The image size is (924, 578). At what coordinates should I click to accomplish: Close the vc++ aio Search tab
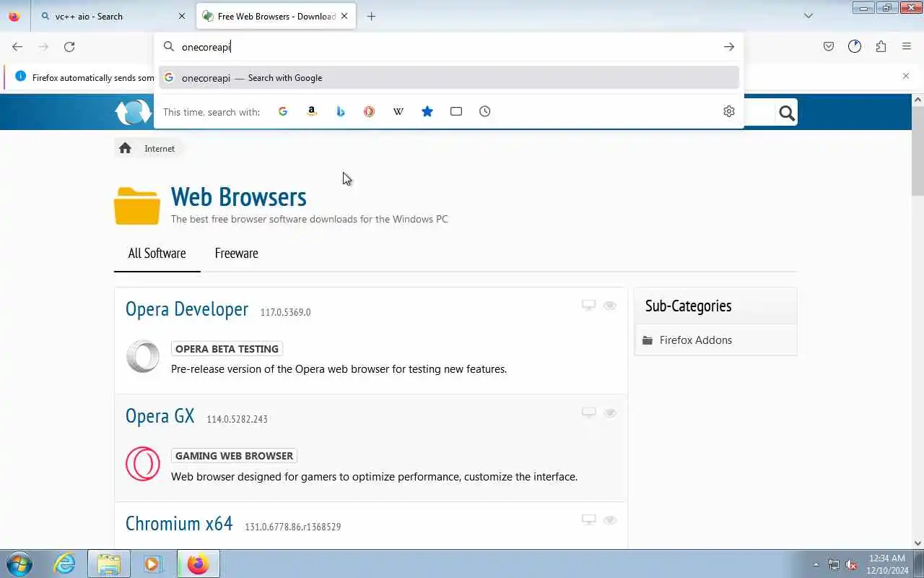182,16
